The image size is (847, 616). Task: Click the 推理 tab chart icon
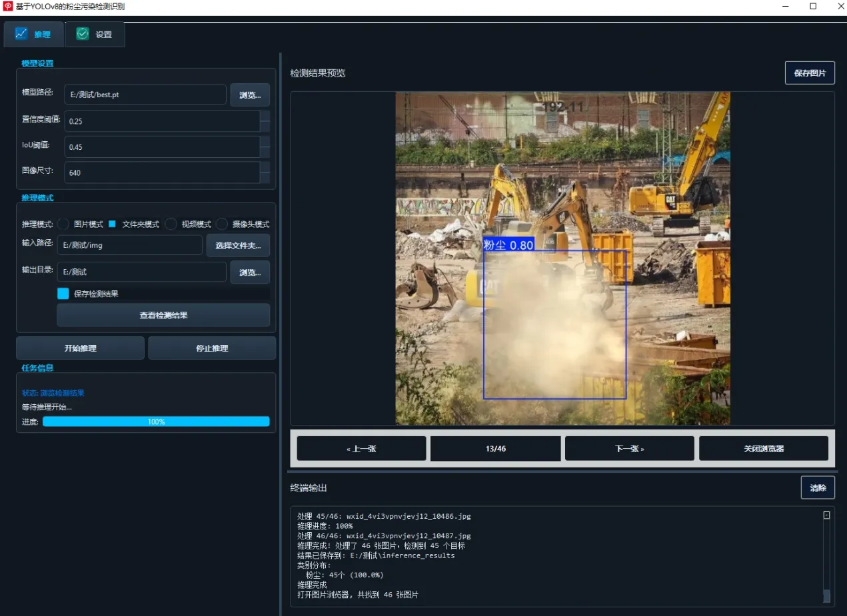pos(21,33)
